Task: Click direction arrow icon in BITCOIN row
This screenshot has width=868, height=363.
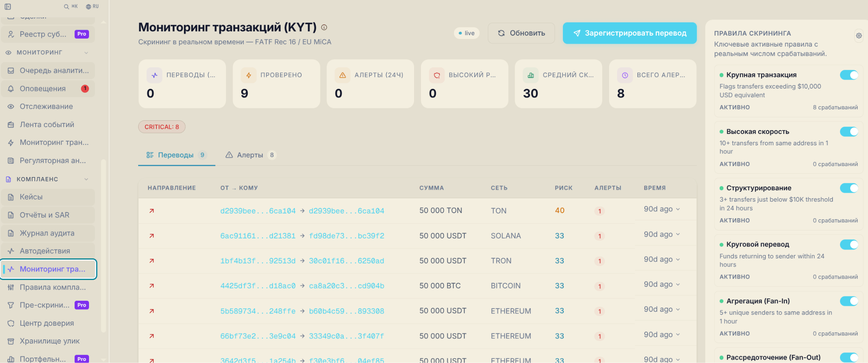Action: pos(151,286)
